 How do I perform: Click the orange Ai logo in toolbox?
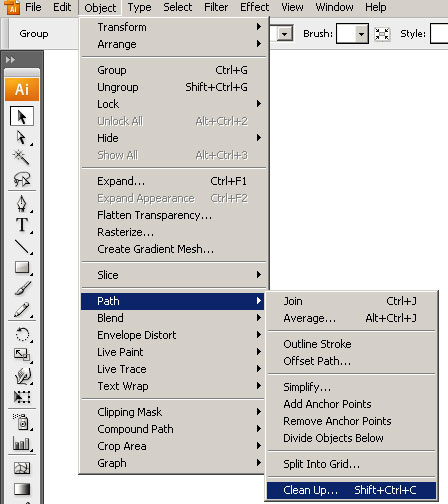pyautogui.click(x=22, y=89)
